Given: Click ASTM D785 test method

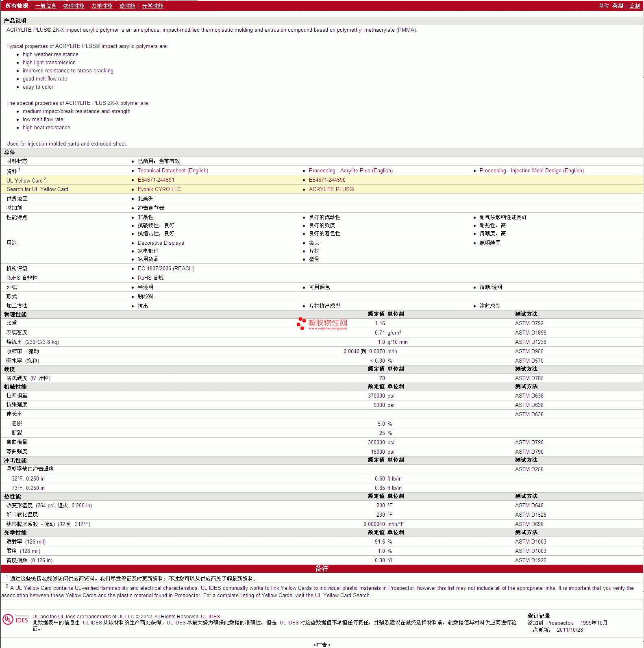Looking at the screenshot, I should click(x=529, y=378).
